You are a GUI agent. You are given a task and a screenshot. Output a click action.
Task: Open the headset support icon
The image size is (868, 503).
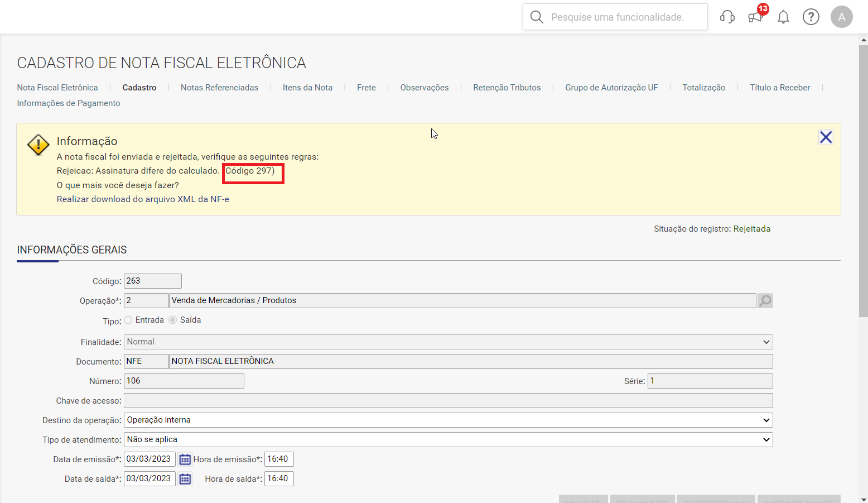point(727,17)
